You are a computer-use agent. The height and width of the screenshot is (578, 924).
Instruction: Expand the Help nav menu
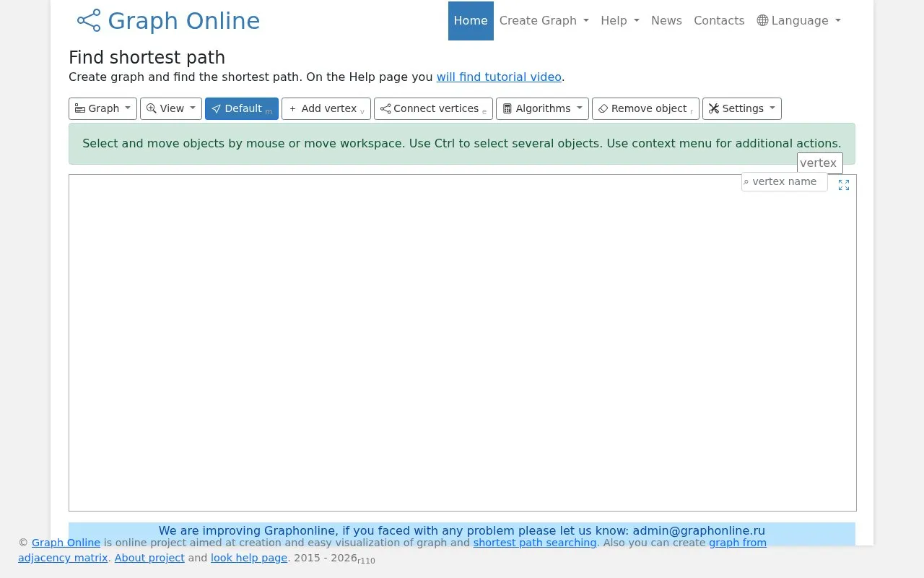pos(620,21)
